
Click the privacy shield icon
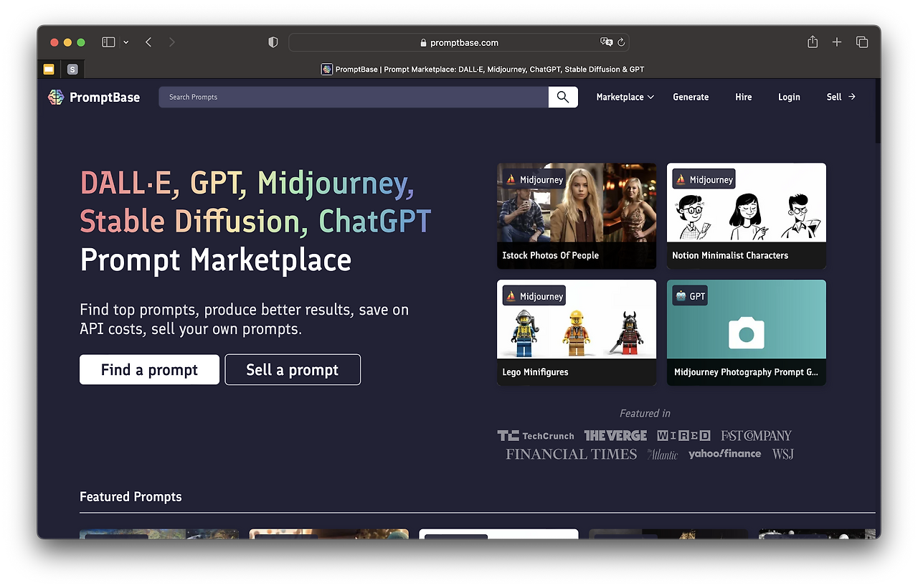[273, 42]
